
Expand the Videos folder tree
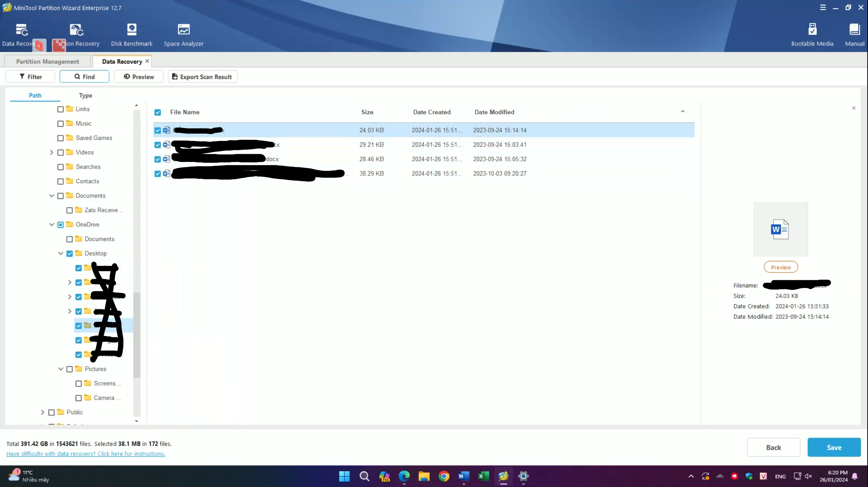[51, 152]
